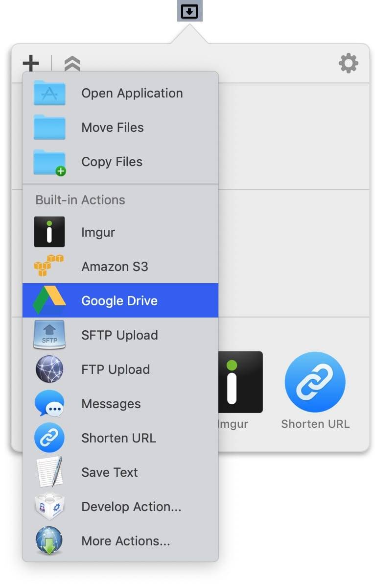Click the Copy Files folder icon

[x=49, y=162]
